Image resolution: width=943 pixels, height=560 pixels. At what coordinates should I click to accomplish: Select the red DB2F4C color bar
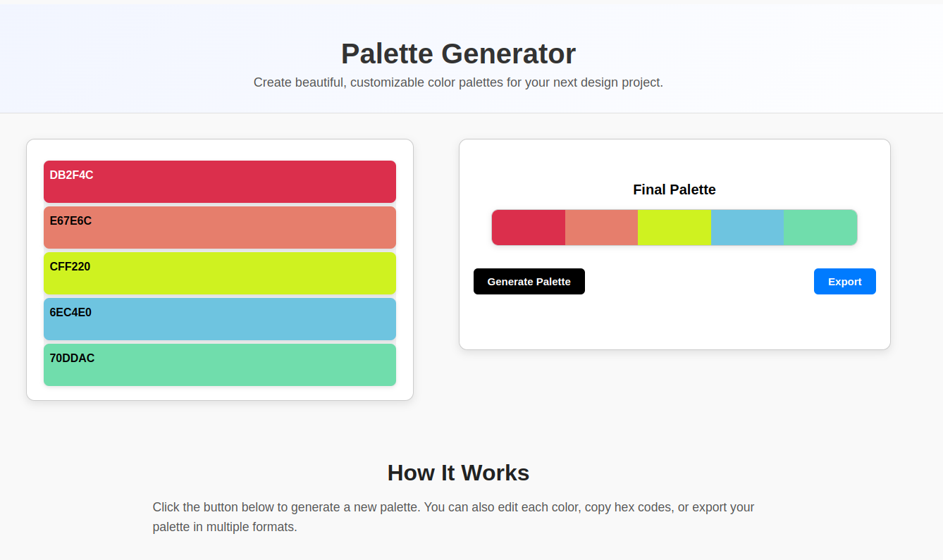[220, 182]
